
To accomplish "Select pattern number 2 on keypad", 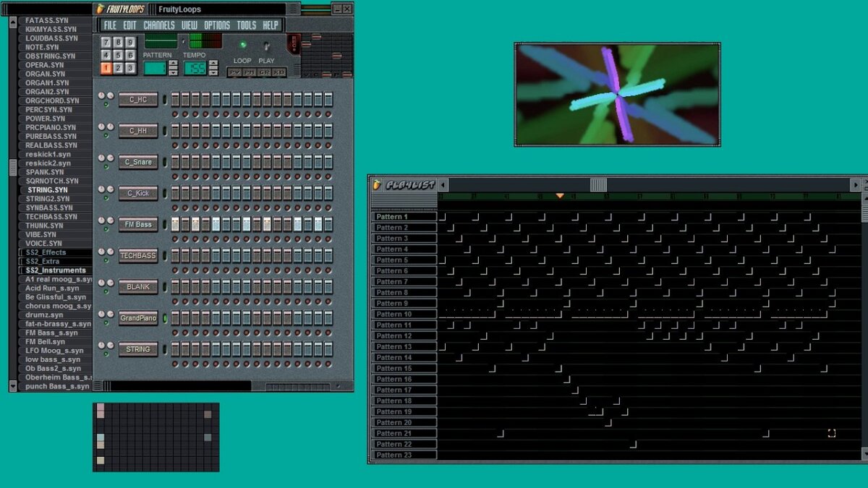I will [118, 68].
